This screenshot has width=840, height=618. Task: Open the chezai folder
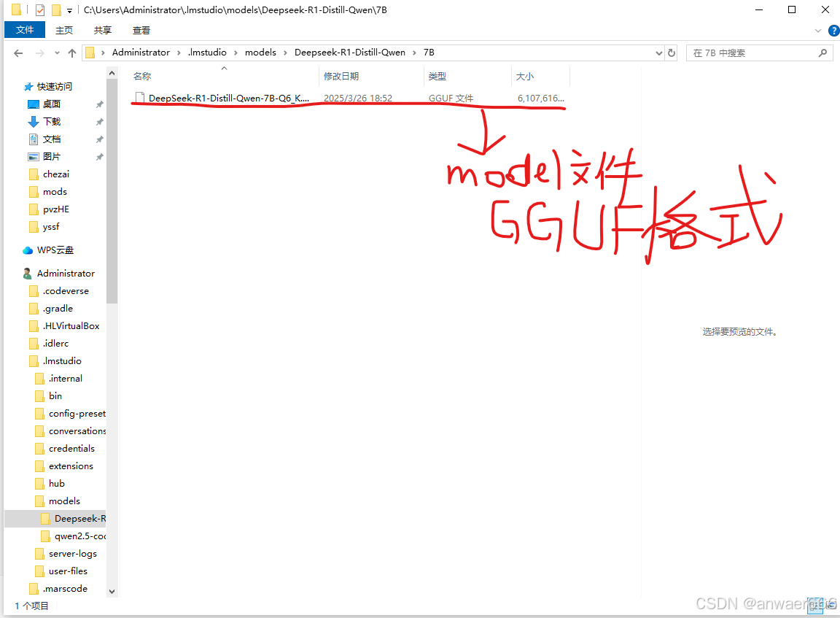point(55,174)
